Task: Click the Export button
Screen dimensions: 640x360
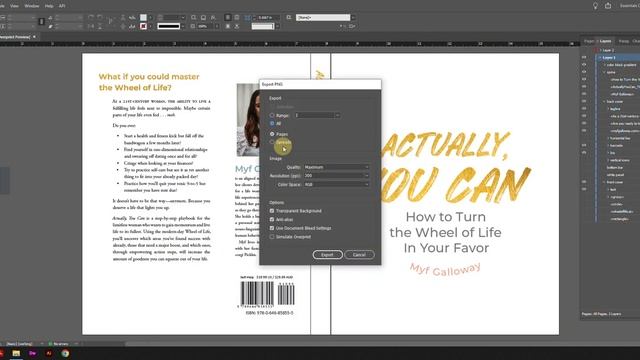Action: coord(327,255)
